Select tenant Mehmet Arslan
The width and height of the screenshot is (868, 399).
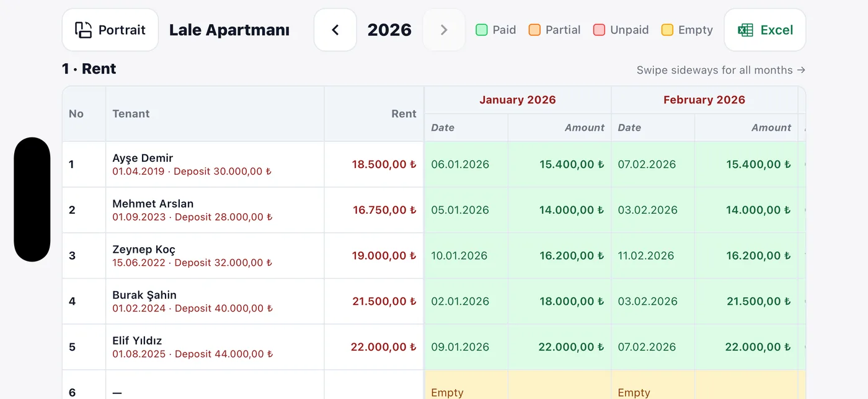pyautogui.click(x=153, y=204)
